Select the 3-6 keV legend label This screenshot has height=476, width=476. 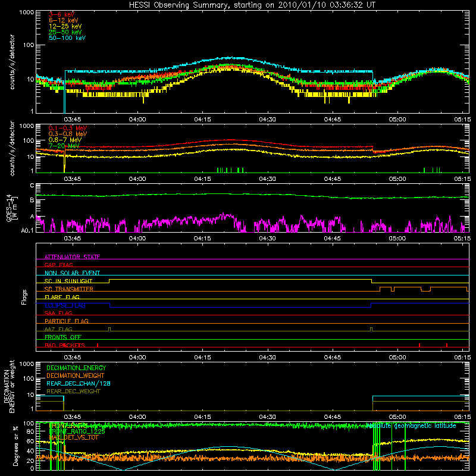click(62, 14)
